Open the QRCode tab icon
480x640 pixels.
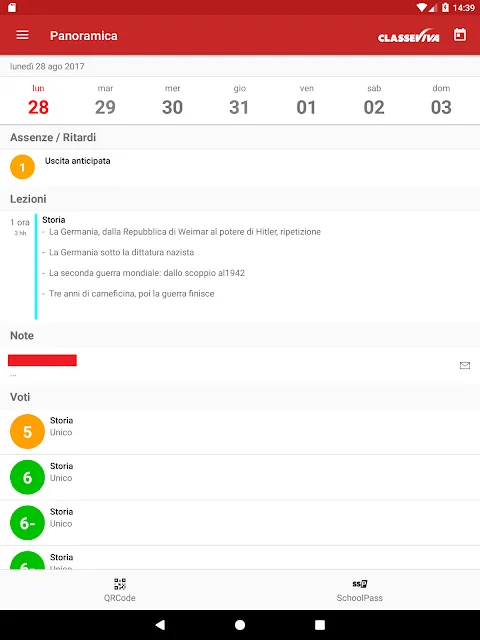pos(120,584)
